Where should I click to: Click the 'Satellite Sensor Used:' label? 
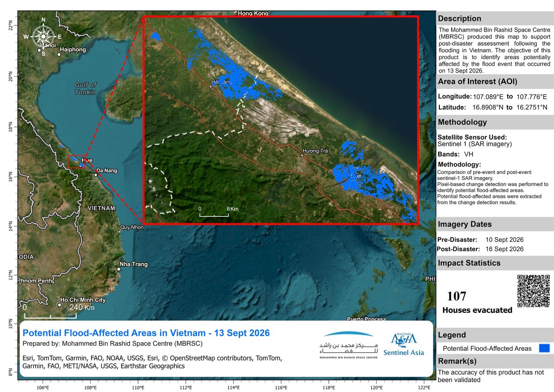[x=472, y=137]
